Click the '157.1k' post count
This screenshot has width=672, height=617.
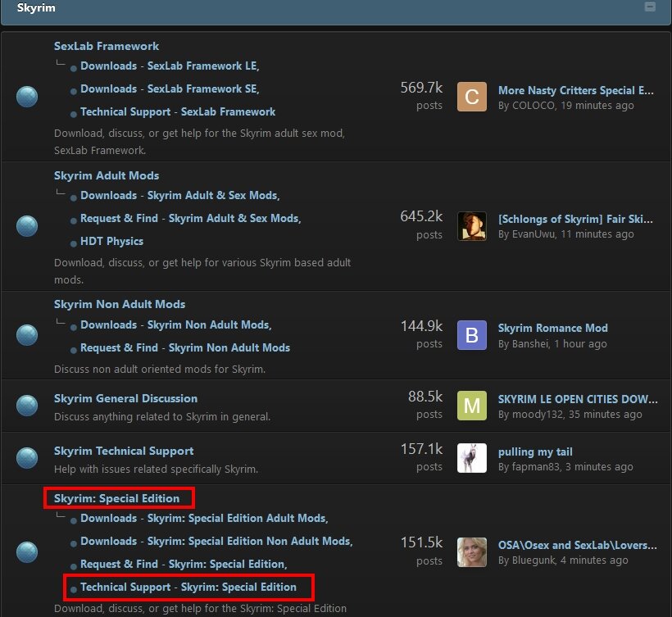coord(421,449)
